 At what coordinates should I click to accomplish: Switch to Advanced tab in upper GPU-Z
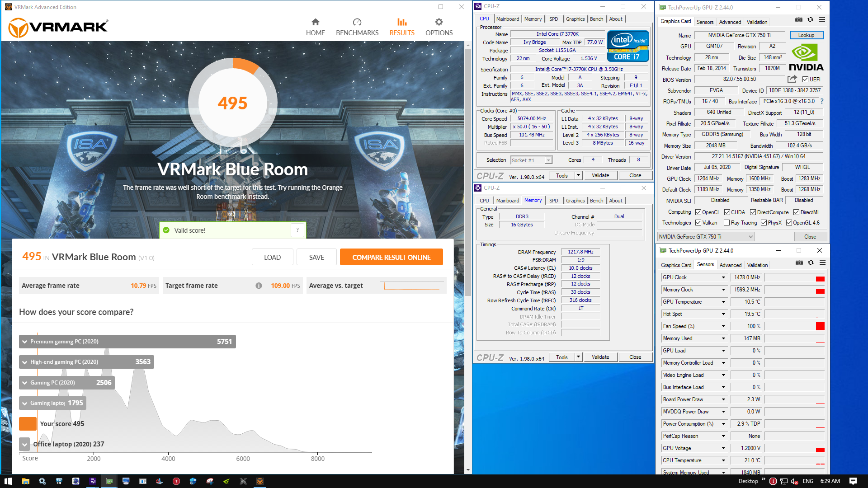(730, 22)
